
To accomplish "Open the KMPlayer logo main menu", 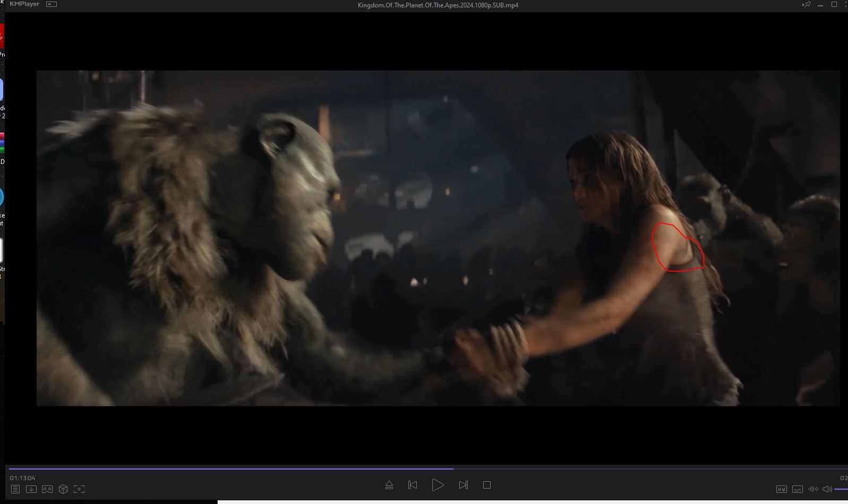I will [24, 4].
